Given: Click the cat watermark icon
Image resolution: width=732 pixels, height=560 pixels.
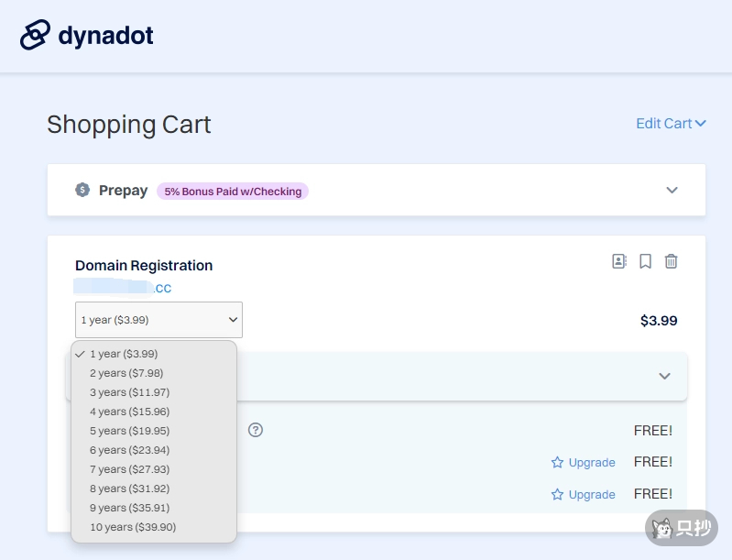Looking at the screenshot, I should click(660, 528).
